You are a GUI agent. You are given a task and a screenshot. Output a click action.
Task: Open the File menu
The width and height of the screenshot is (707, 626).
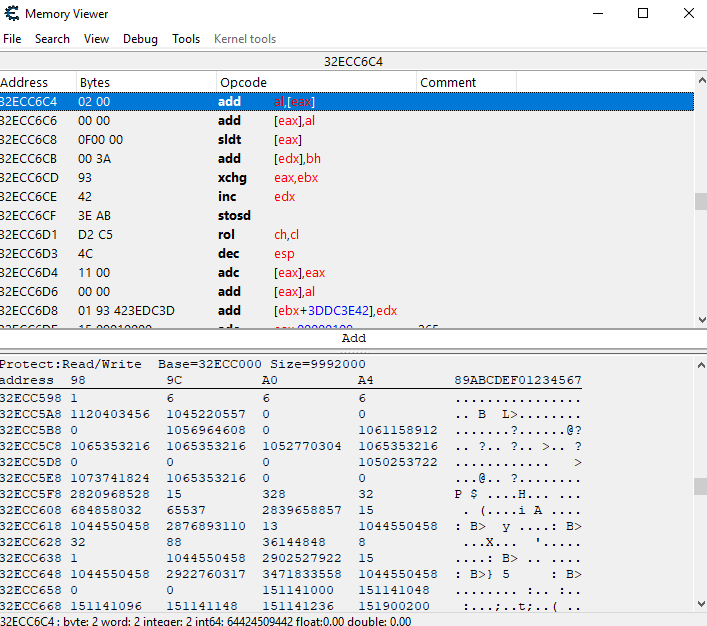[x=12, y=39]
